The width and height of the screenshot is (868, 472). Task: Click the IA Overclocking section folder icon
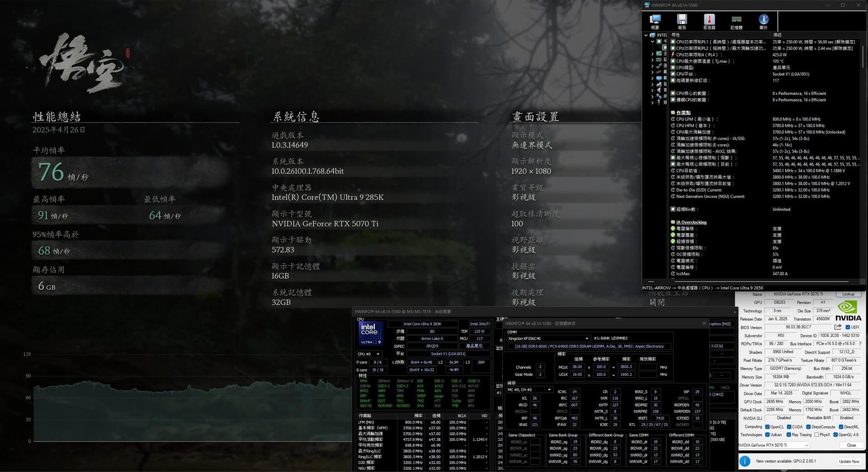pyautogui.click(x=673, y=222)
